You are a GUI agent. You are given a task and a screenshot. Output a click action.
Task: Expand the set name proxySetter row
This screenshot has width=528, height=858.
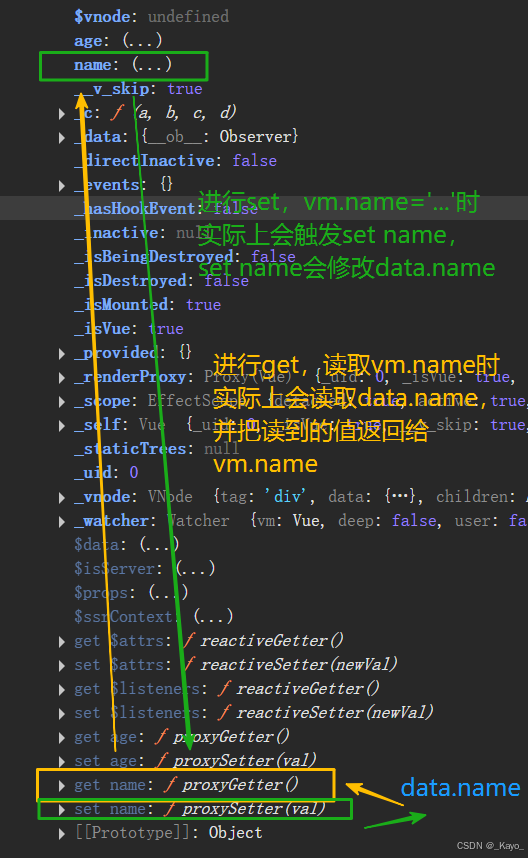pos(62,810)
